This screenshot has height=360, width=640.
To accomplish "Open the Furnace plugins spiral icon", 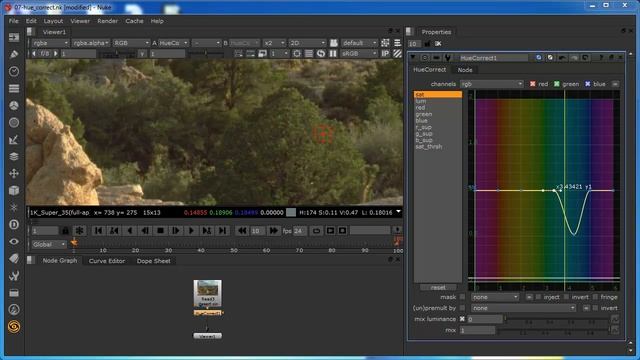I will (x=14, y=327).
